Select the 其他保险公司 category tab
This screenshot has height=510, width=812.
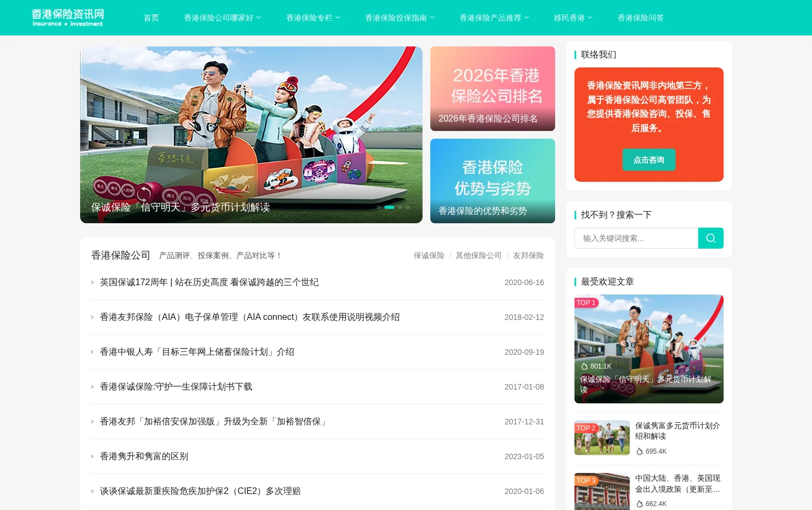[479, 255]
